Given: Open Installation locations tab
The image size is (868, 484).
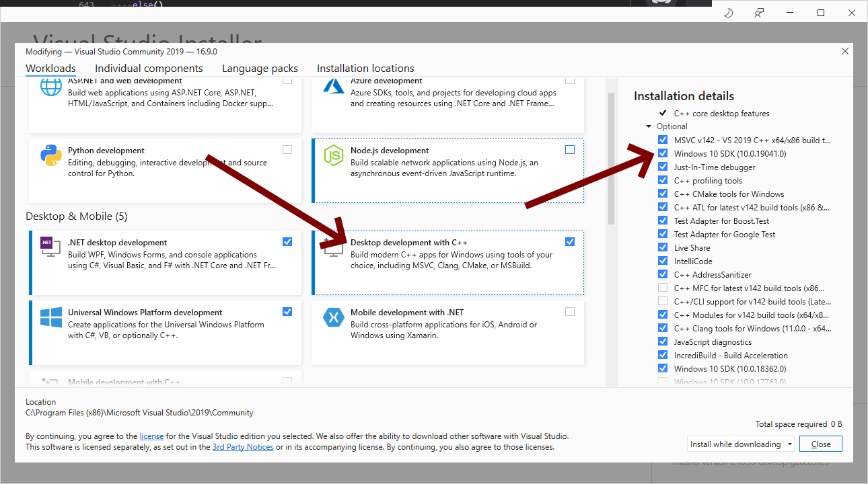Looking at the screenshot, I should [x=365, y=69].
